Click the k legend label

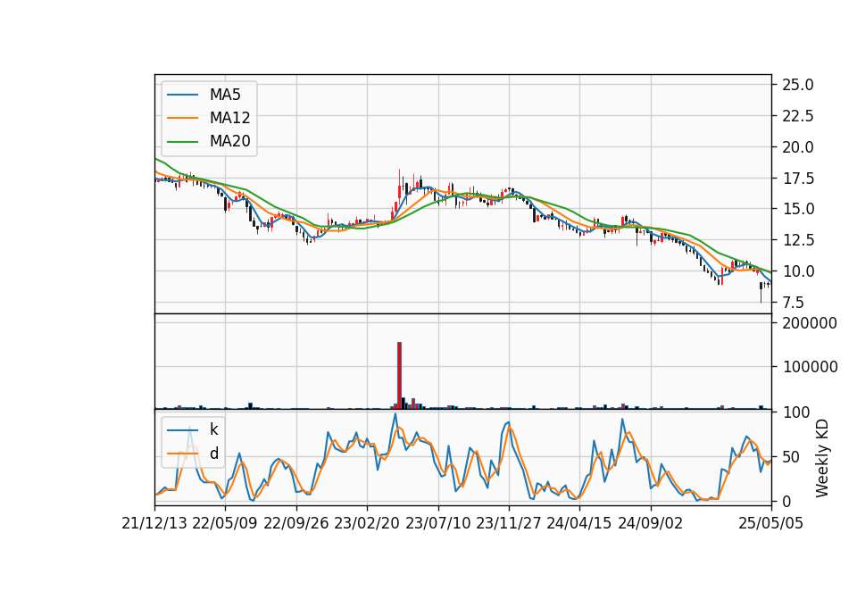coord(214,429)
